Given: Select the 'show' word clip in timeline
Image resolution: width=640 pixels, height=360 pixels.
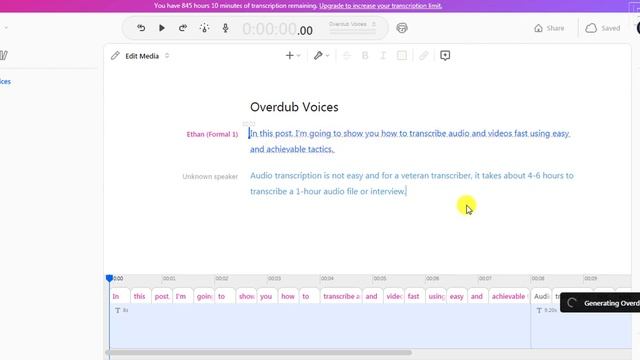Looking at the screenshot, I should (247, 296).
